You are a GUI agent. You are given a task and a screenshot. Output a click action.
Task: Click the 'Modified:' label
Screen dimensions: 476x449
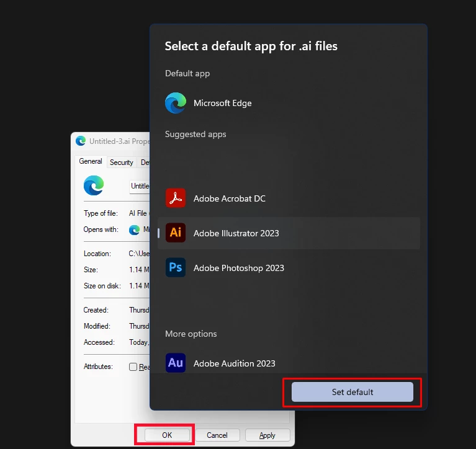tap(97, 326)
